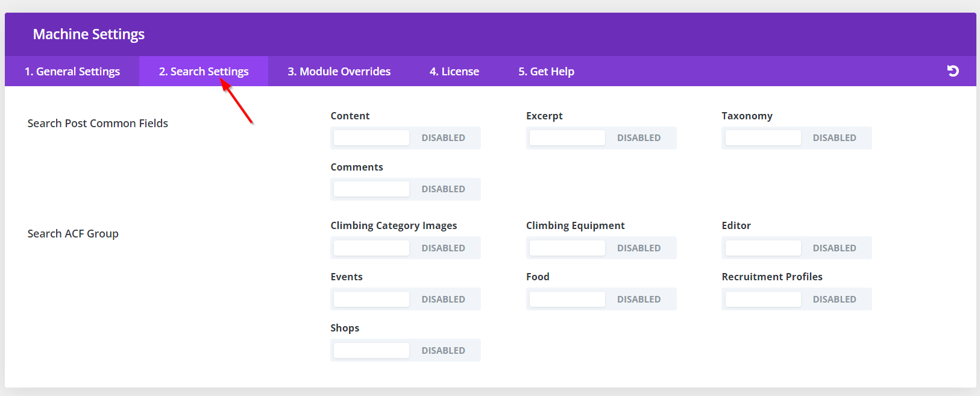Open the License tab
Viewport: 980px width, 396px height.
(454, 72)
